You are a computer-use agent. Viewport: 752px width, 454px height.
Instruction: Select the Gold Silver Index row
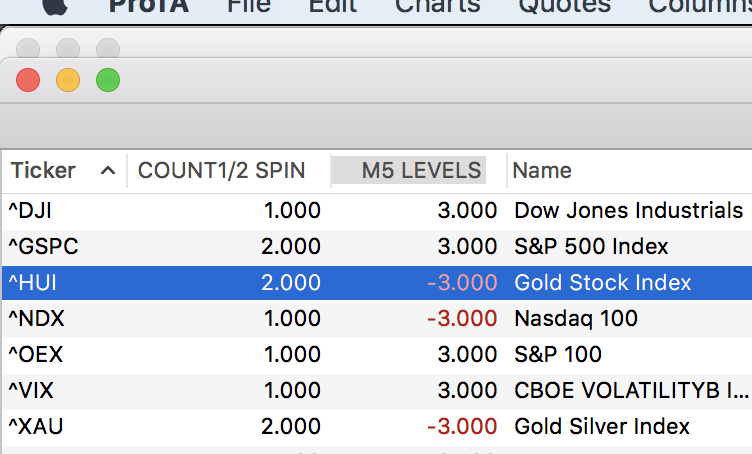click(x=602, y=427)
